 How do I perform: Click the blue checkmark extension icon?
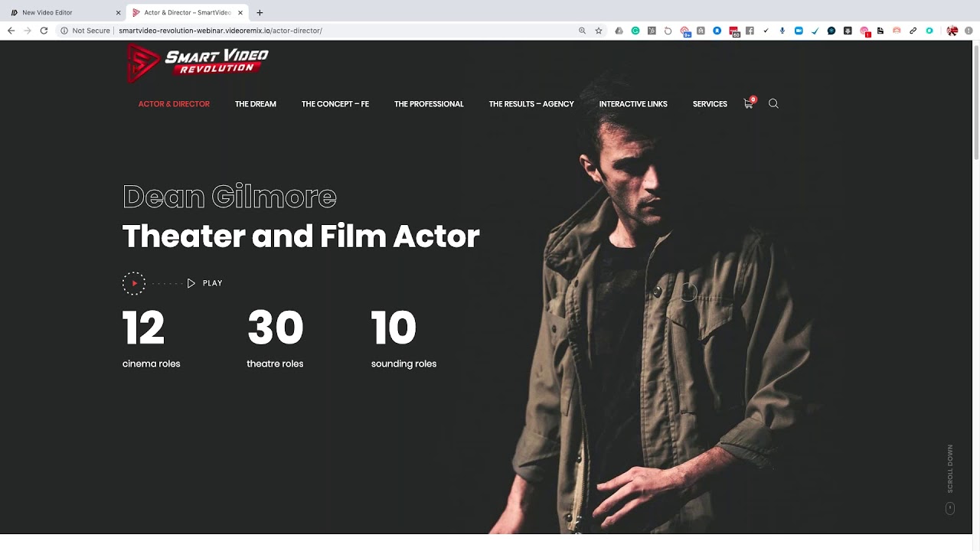(815, 31)
